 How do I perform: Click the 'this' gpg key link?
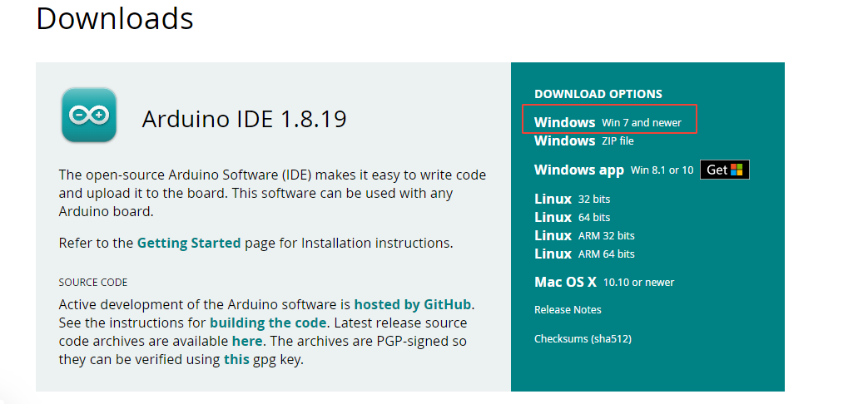point(236,360)
